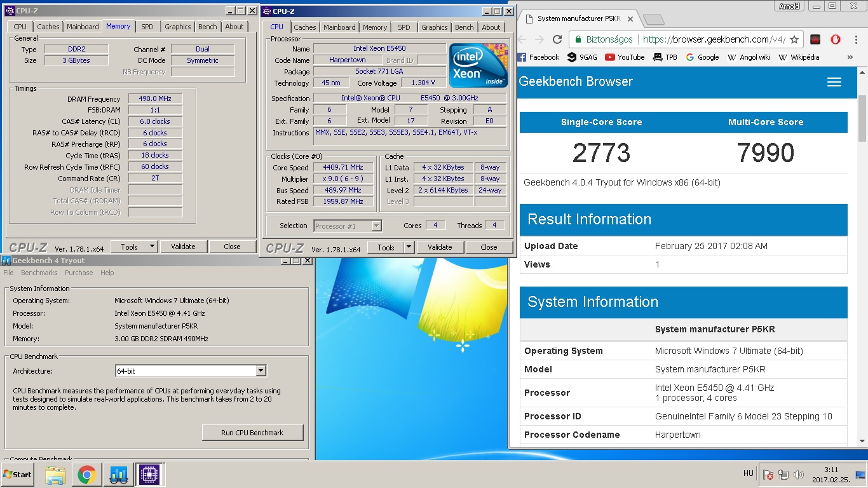Switch to SPD tab in left CPU-Z window
This screenshot has width=868, height=488.
point(147,27)
